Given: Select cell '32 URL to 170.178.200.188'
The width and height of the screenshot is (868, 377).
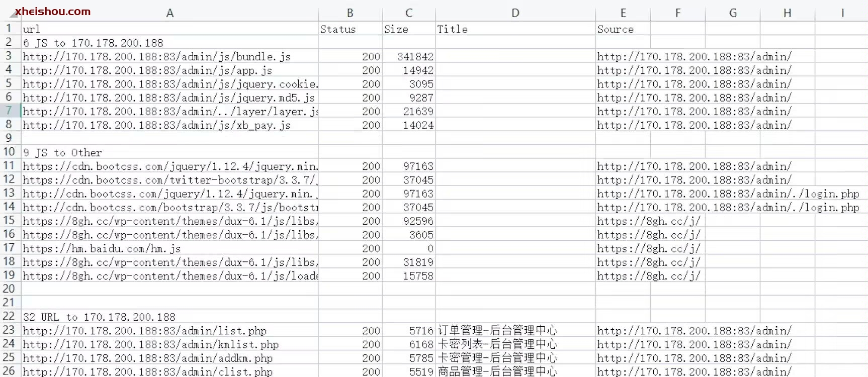Looking at the screenshot, I should (169, 317).
